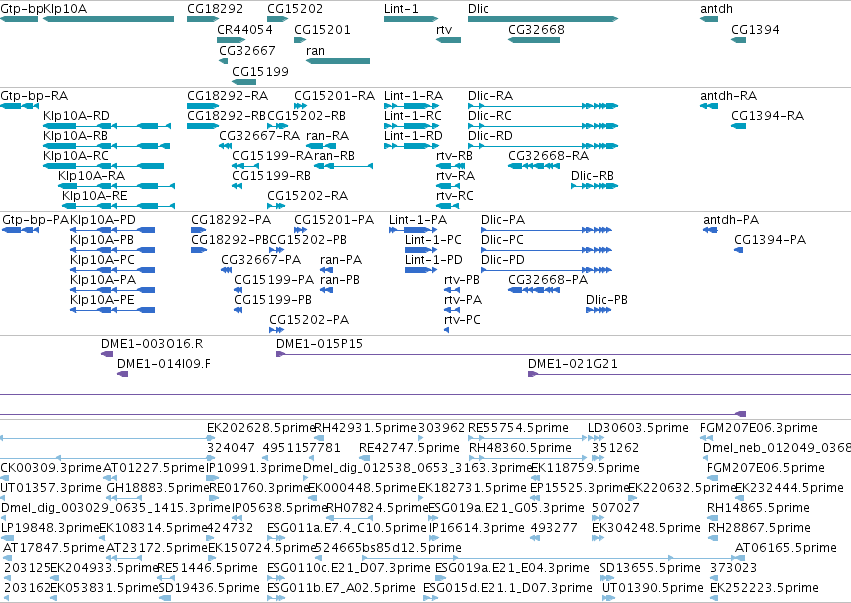The image size is (851, 603).
Task: Click the AT06165.5prime EST label
Action: click(x=785, y=548)
